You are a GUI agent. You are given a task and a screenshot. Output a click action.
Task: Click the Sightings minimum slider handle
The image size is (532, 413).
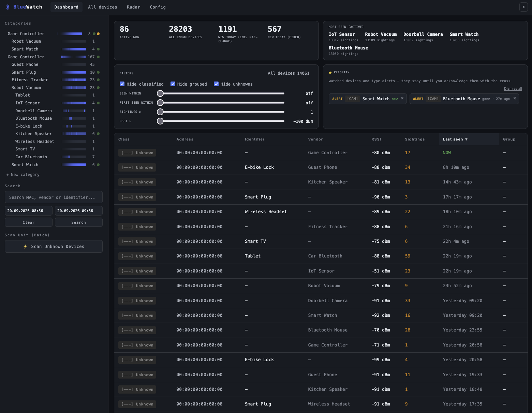160,112
